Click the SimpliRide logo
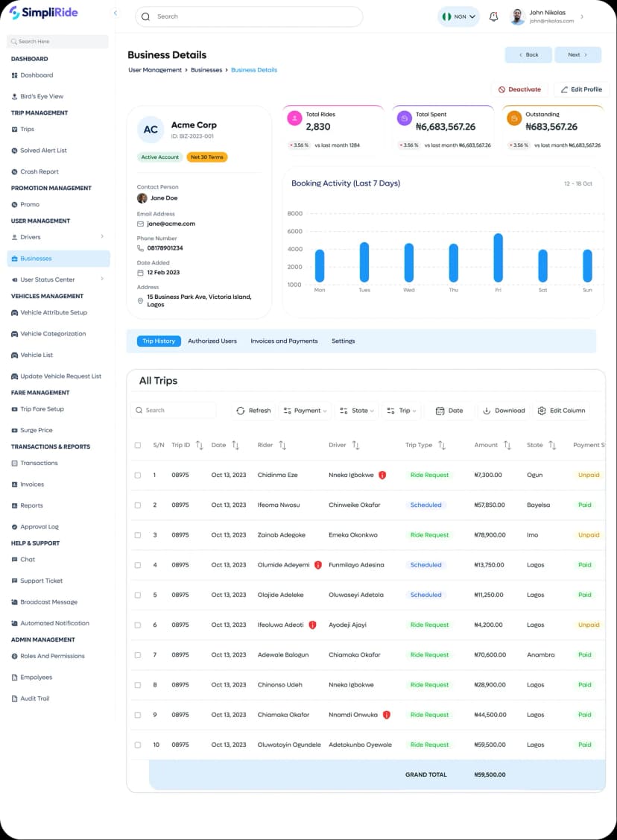Viewport: 617px width, 840px height. (44, 13)
